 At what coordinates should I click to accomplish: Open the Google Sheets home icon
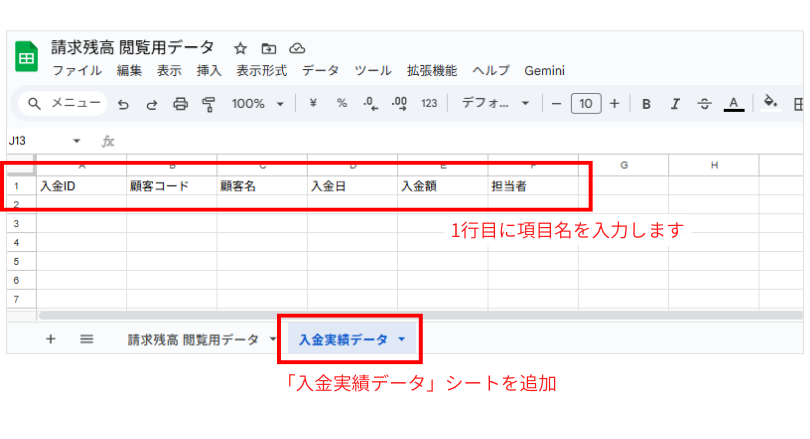click(x=26, y=56)
